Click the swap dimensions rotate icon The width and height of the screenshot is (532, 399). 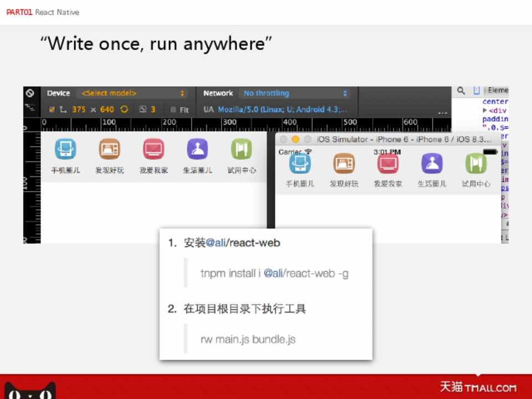[x=124, y=110]
